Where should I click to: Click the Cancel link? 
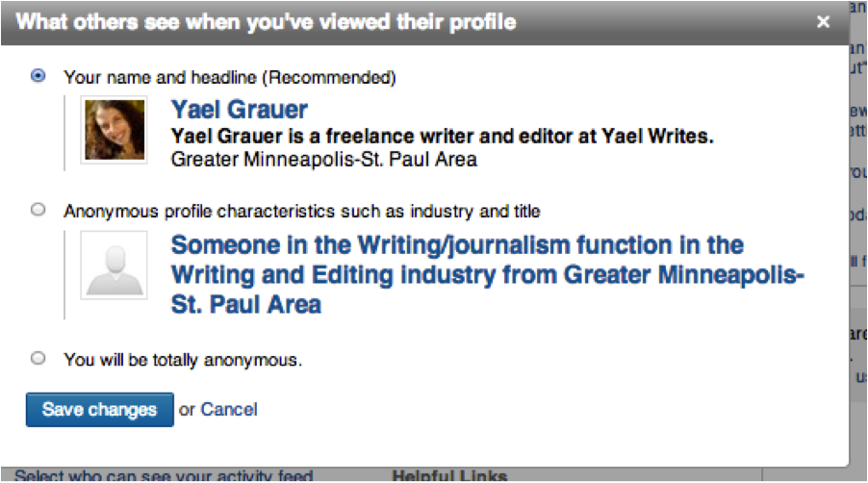coord(229,410)
